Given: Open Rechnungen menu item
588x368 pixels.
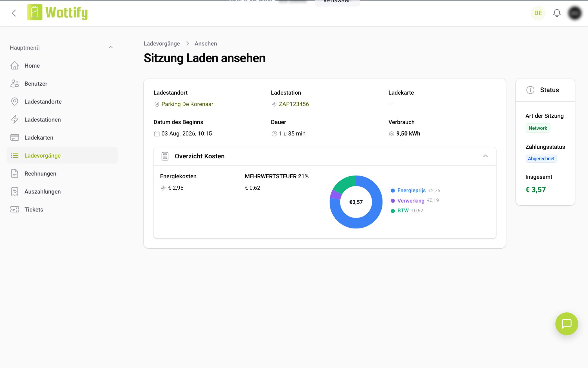Looking at the screenshot, I should 62,174.
